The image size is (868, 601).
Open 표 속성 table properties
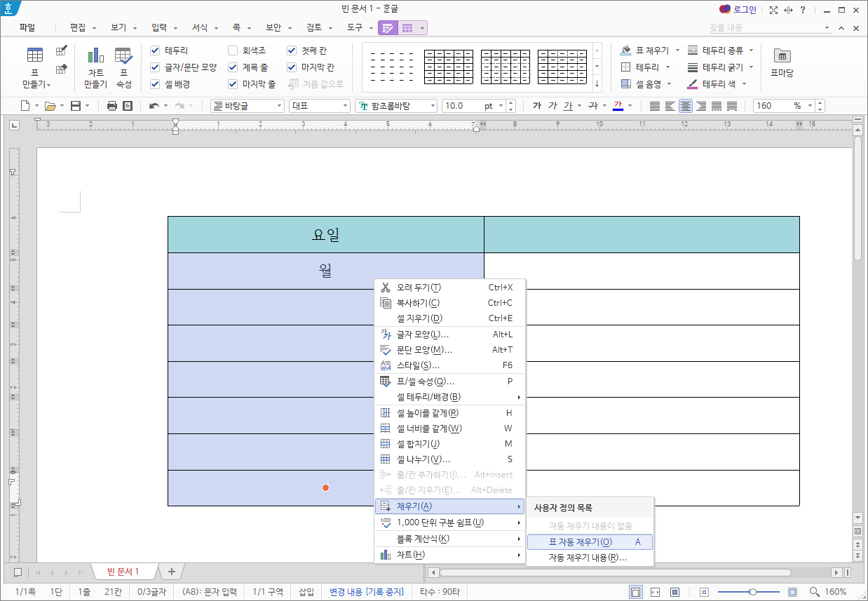pos(123,67)
